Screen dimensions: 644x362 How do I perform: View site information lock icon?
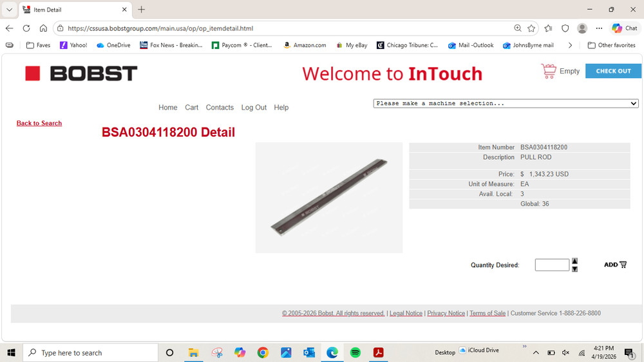tap(61, 28)
